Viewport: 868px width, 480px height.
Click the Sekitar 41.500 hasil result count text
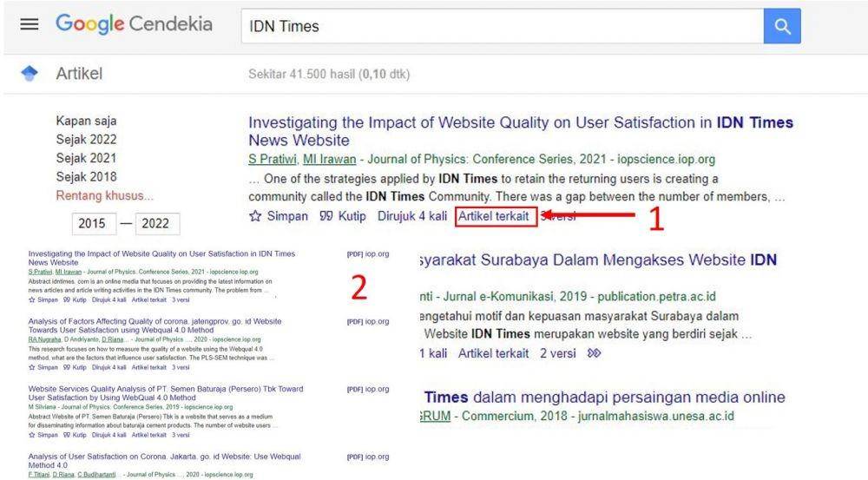pyautogui.click(x=329, y=74)
